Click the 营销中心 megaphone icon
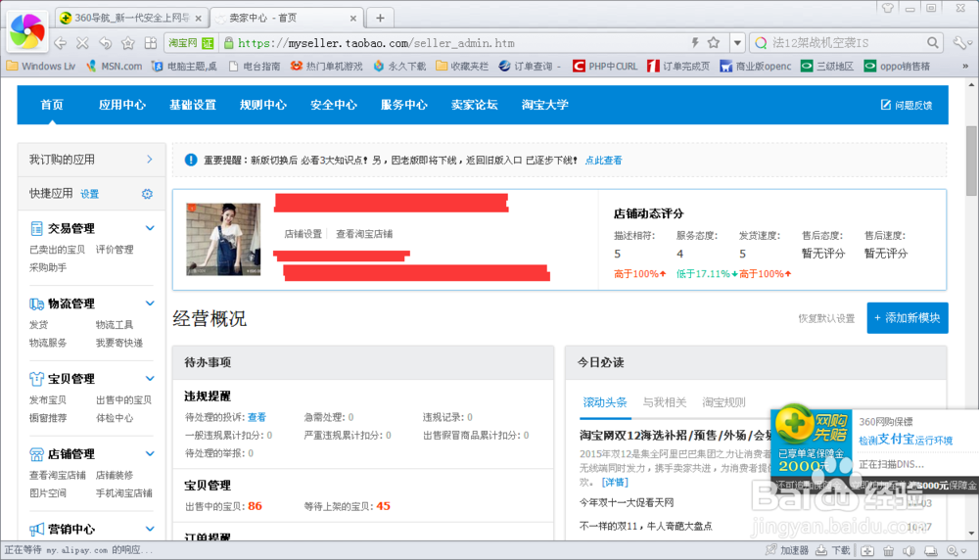Image resolution: width=979 pixels, height=560 pixels. pyautogui.click(x=36, y=530)
